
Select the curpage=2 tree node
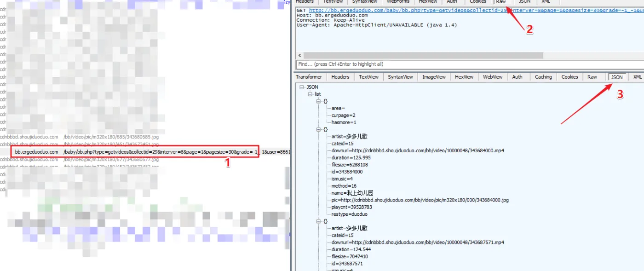click(x=343, y=115)
